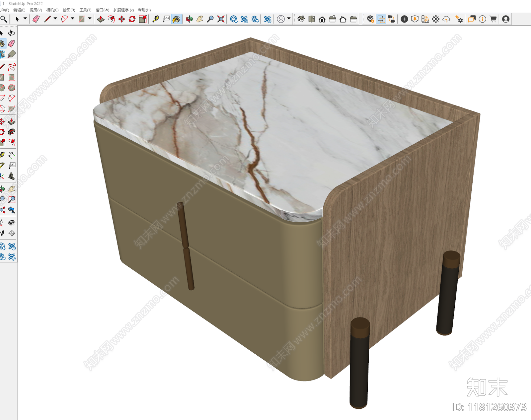Open the orange chat bubbles icon
The height and width of the screenshot is (420, 531).
472,19
